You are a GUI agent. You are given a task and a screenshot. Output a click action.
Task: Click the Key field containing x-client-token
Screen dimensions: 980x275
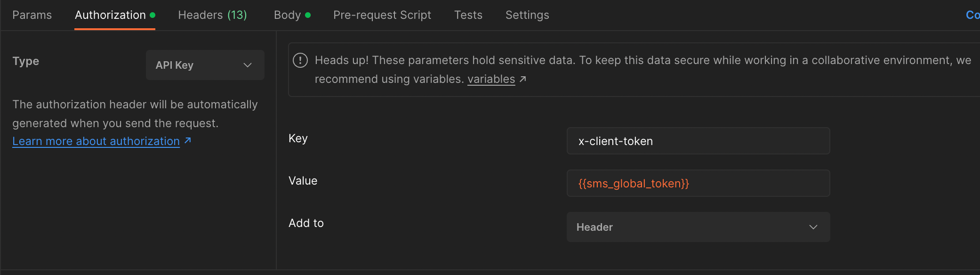coord(698,141)
